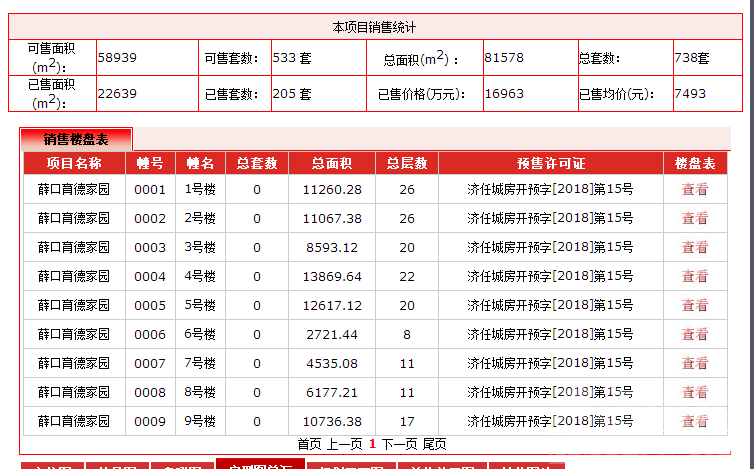Select sold price value 16963
The width and height of the screenshot is (754, 469).
[504, 94]
